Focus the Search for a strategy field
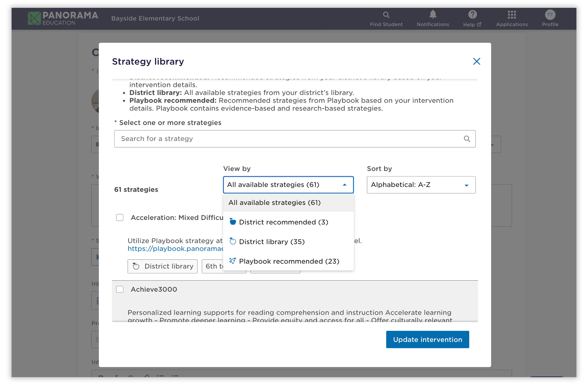The width and height of the screenshot is (588, 385). (289, 139)
